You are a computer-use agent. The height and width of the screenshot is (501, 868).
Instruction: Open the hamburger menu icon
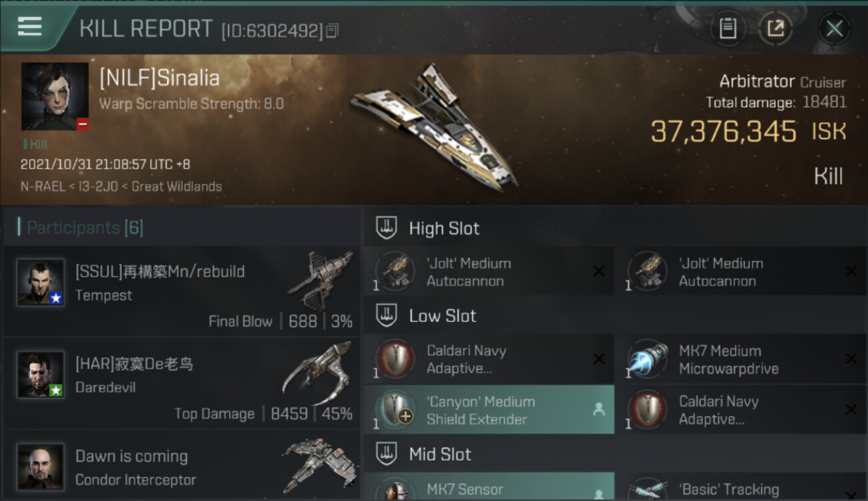30,27
